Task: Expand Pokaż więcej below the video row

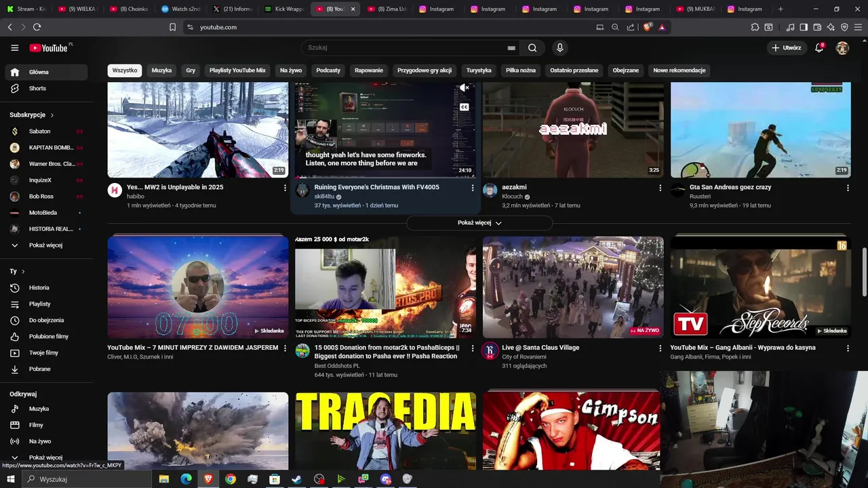Action: point(479,223)
